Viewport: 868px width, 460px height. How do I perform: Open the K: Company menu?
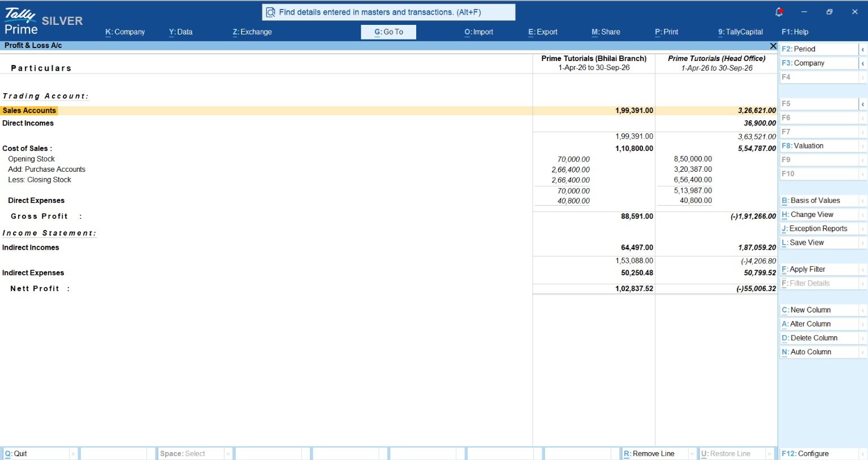[125, 32]
